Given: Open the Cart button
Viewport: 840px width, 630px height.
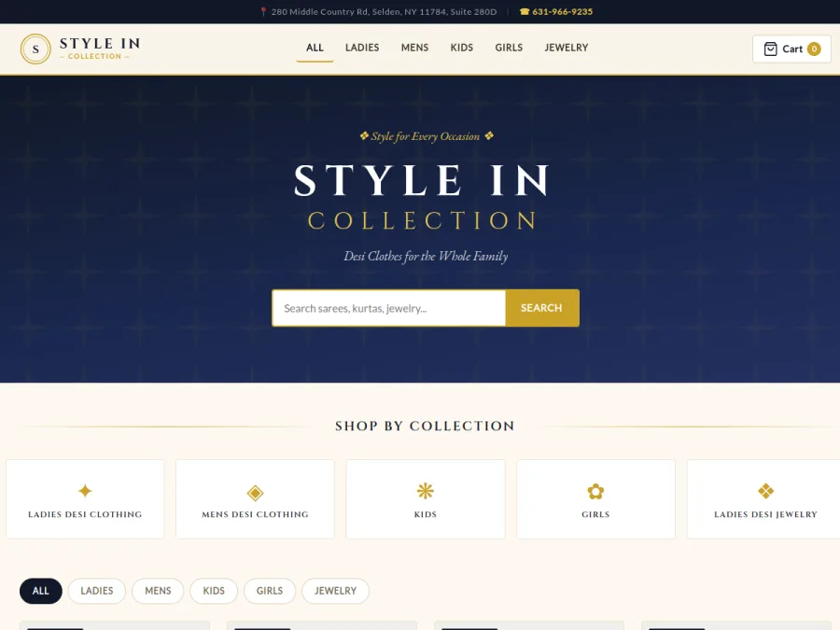Looking at the screenshot, I should [791, 49].
